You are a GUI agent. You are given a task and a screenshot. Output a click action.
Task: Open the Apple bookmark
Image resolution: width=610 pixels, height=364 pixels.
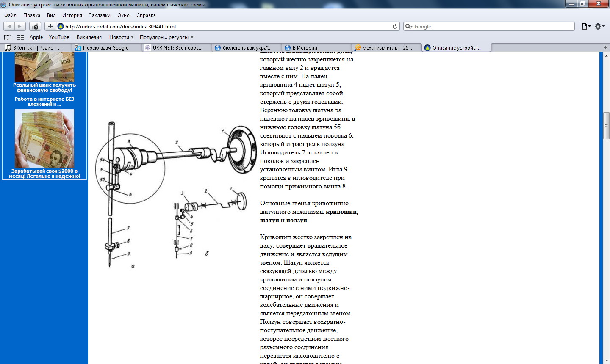coord(36,37)
